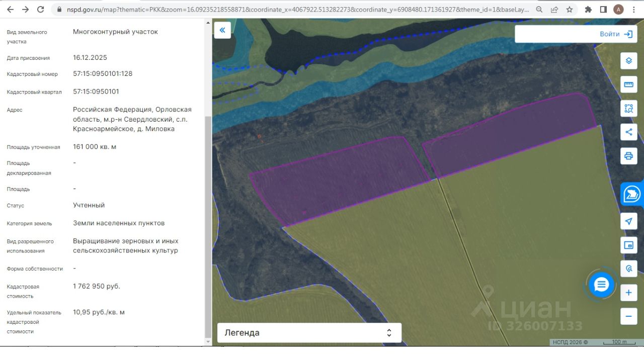Screen dimensions: 644x362
Task: Click the status value Учтенный
Action: 89,205
